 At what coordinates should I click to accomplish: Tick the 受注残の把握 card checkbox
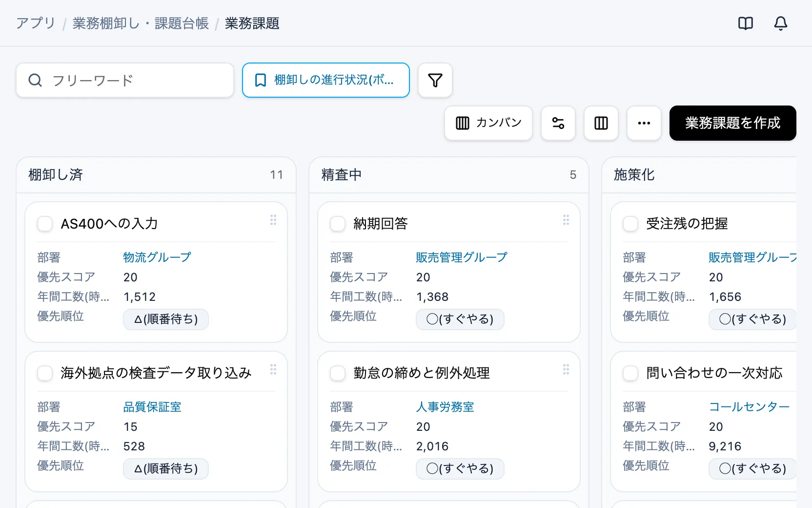[x=630, y=224]
